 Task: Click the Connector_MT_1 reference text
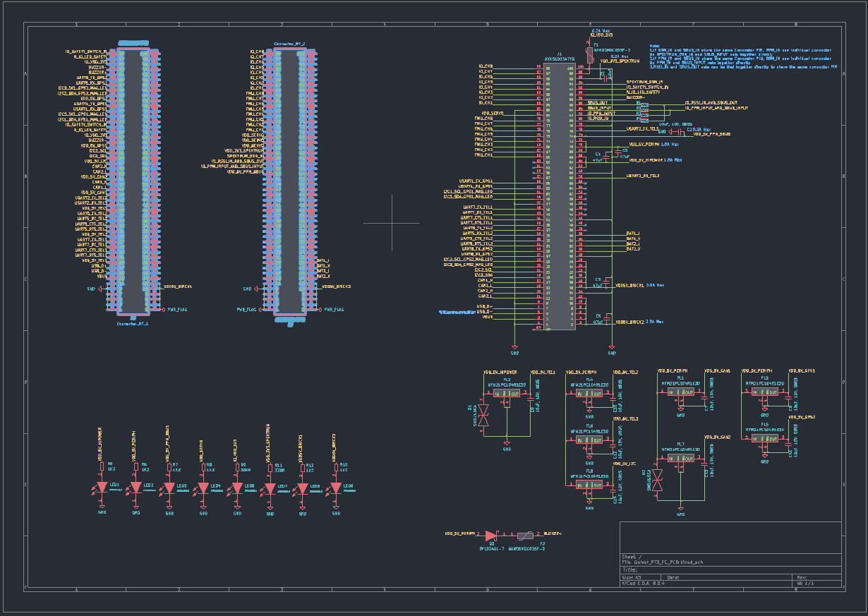(x=133, y=323)
